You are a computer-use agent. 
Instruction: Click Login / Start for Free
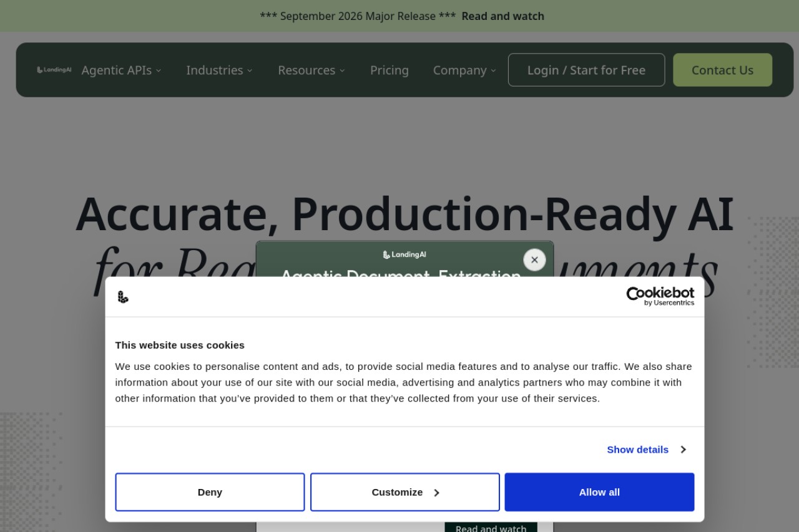[x=586, y=70]
